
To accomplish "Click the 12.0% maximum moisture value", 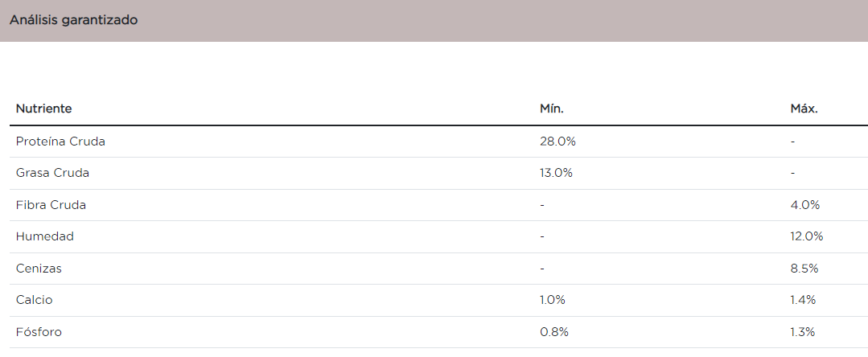I will click(x=807, y=236).
